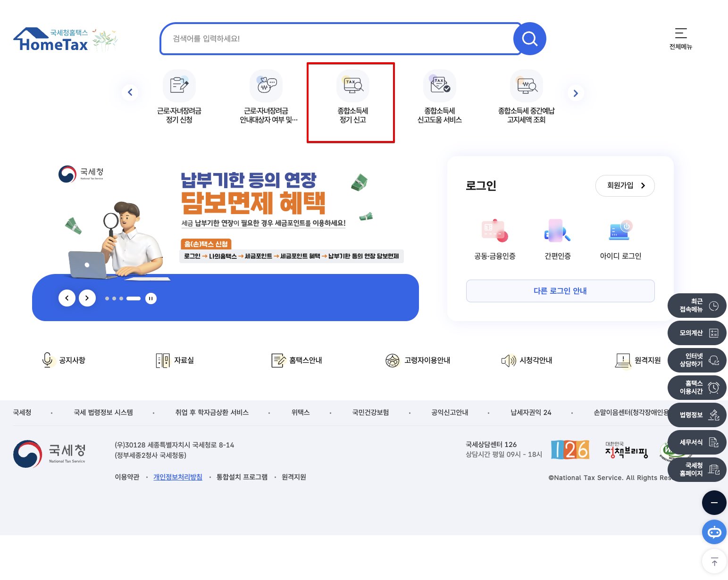Open 공지사항 notices

(x=64, y=360)
